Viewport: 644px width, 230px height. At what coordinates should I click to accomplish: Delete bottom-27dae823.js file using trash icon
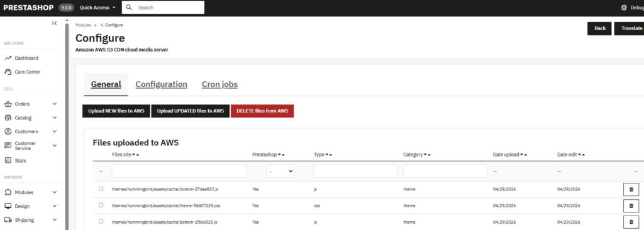[x=631, y=189]
